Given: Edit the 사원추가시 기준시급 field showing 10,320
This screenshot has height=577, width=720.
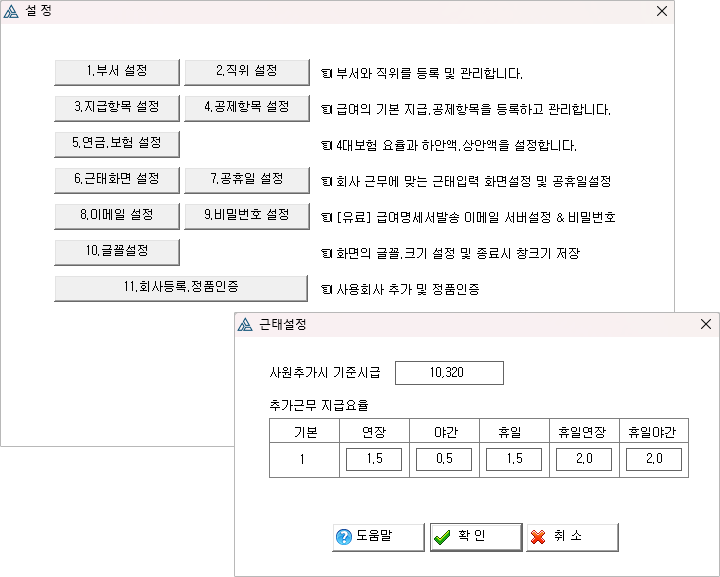Looking at the screenshot, I should (449, 373).
